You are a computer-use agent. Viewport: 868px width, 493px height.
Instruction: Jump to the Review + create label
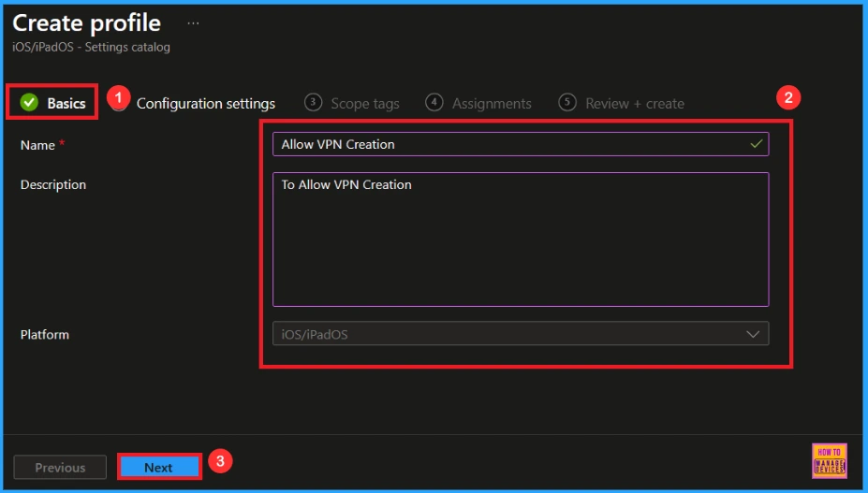[x=634, y=104]
